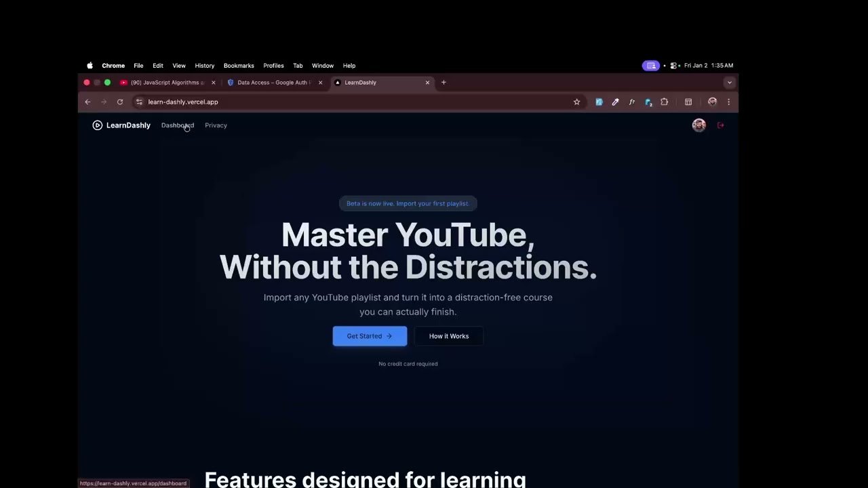Open the Edit menu
The height and width of the screenshot is (488, 868).
pyautogui.click(x=158, y=66)
